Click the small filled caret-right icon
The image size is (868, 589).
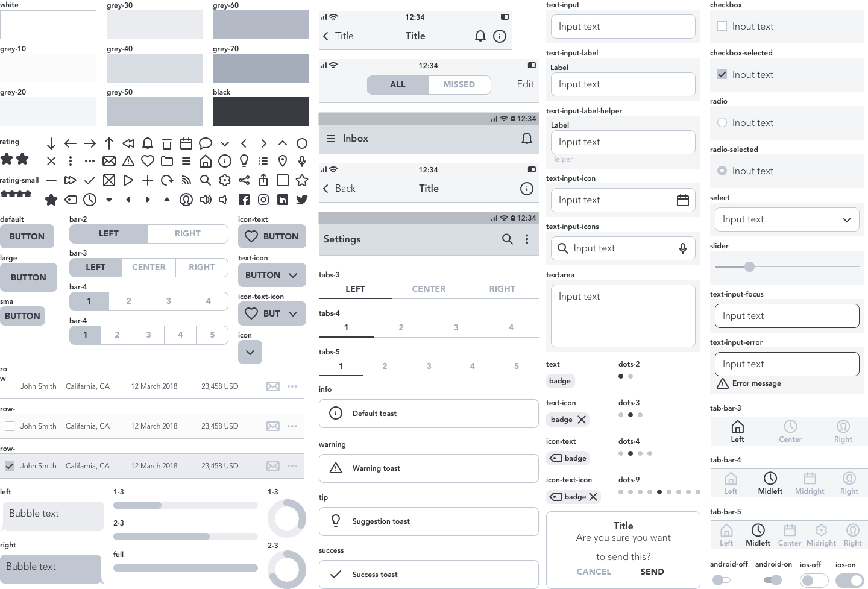click(x=148, y=200)
